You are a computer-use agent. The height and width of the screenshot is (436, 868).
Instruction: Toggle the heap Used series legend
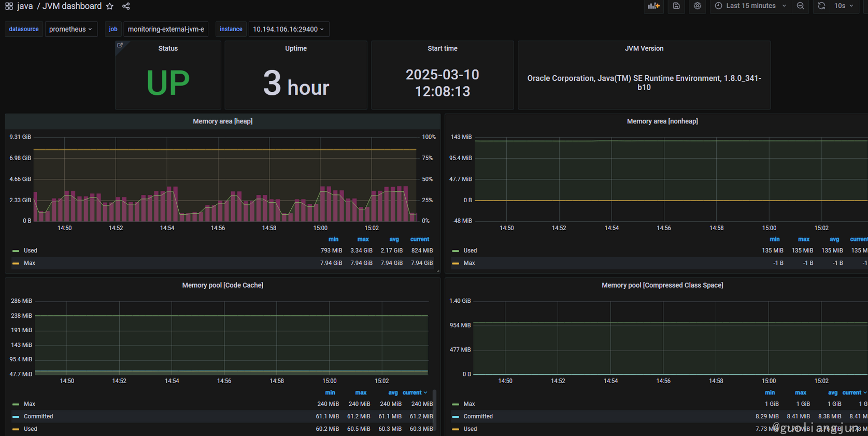click(x=31, y=251)
